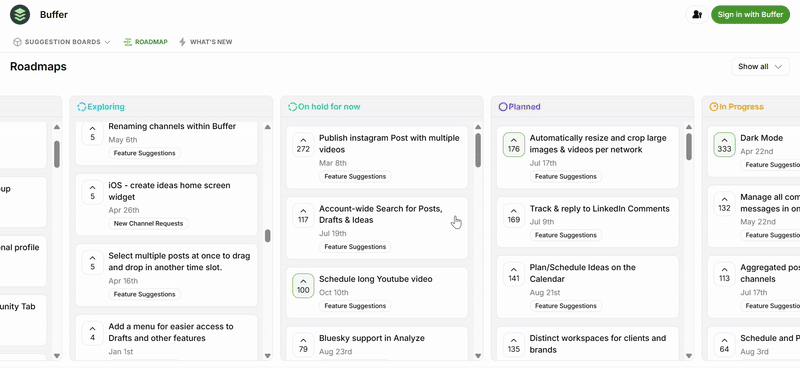Click the Buffer logo icon
Viewport: 800px width, 368px height.
click(x=20, y=15)
